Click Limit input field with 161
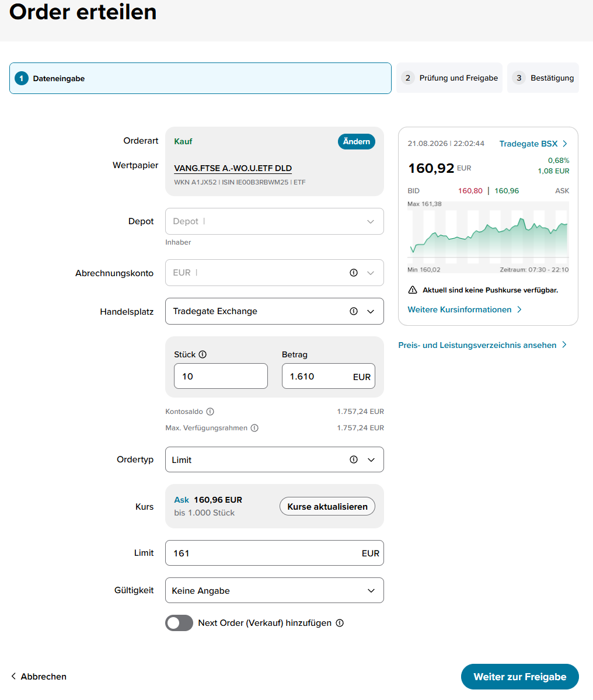Image resolution: width=593 pixels, height=700 pixels. click(x=274, y=553)
